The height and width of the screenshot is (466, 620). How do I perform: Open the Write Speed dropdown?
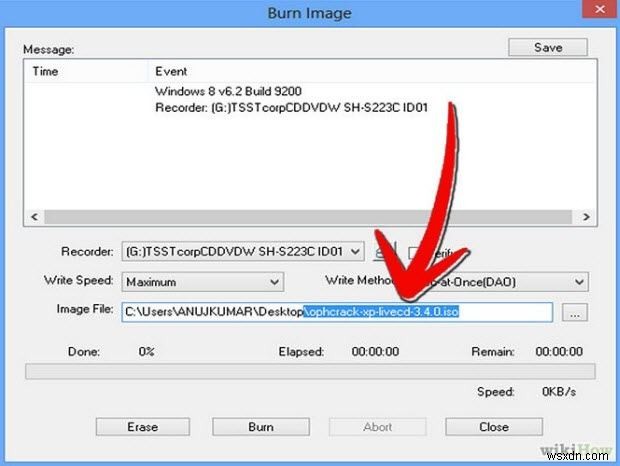pos(202,282)
